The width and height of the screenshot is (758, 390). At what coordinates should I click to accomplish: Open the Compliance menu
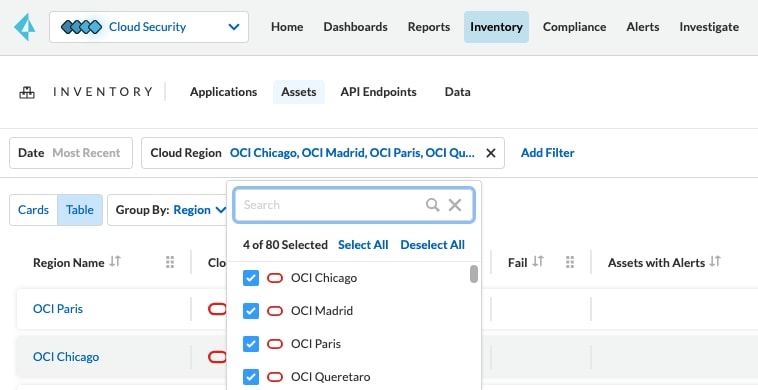(574, 27)
